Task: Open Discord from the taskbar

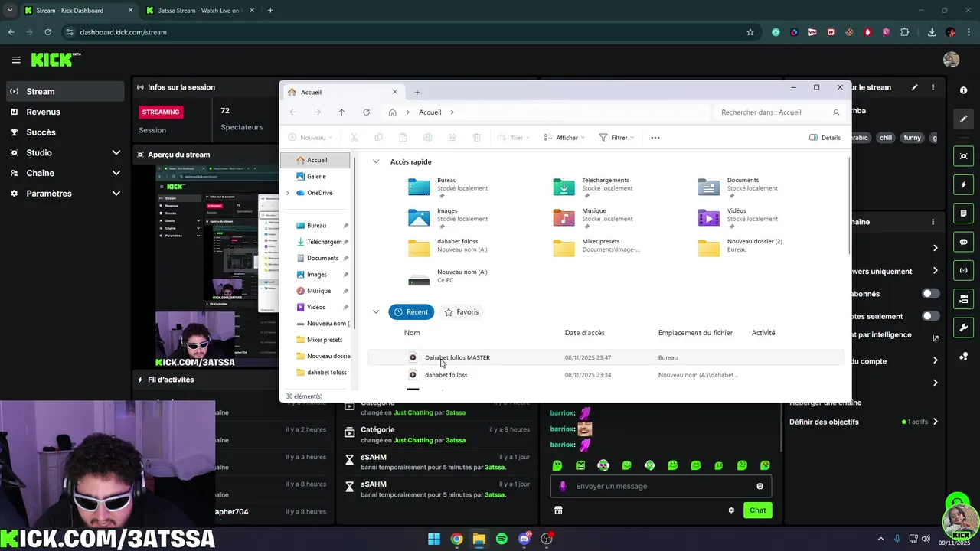Action: [524, 539]
